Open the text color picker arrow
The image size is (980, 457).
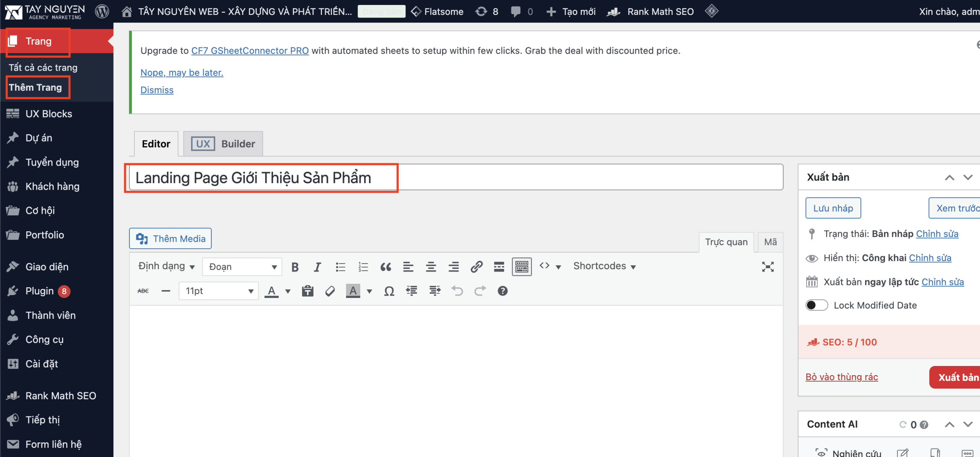tap(288, 291)
